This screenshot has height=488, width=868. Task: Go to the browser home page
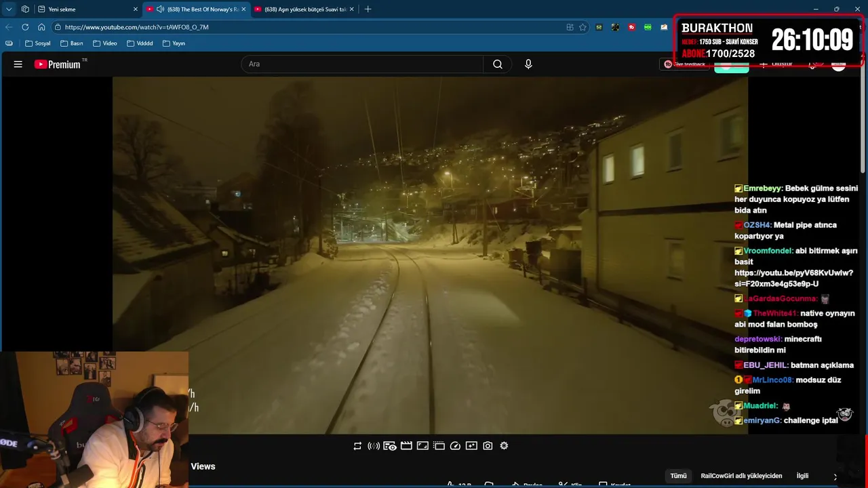point(41,27)
